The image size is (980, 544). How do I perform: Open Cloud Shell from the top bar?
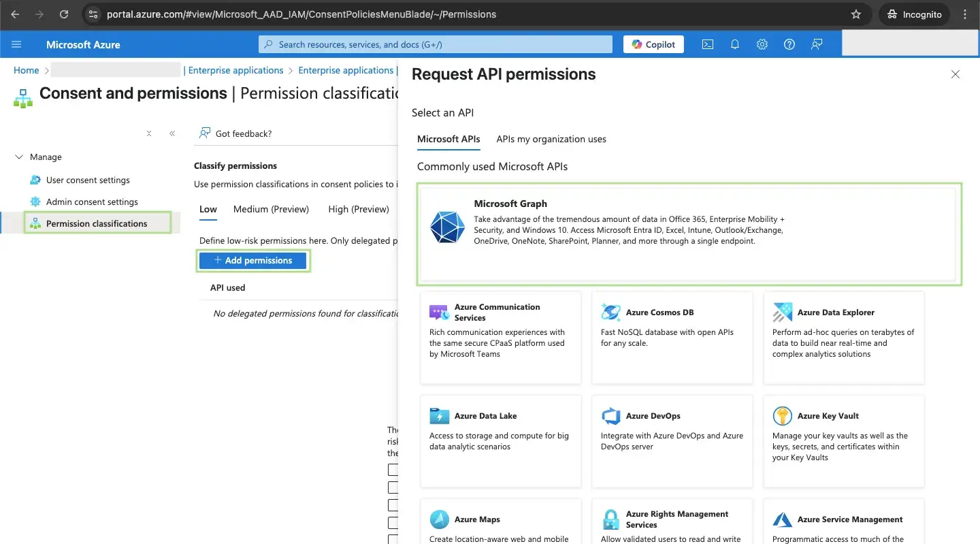[708, 44]
